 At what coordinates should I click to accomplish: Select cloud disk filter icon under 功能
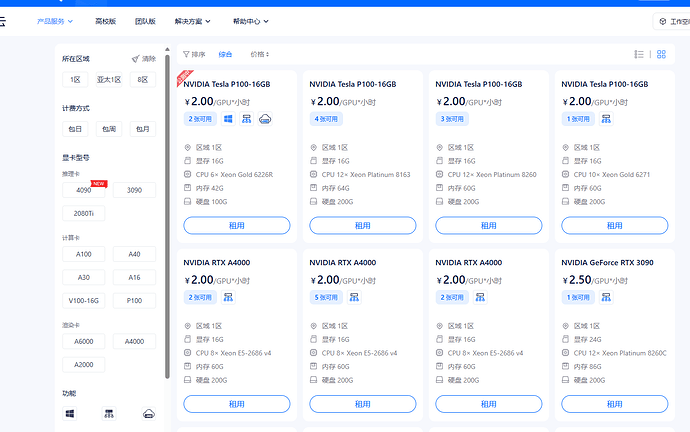pos(149,414)
